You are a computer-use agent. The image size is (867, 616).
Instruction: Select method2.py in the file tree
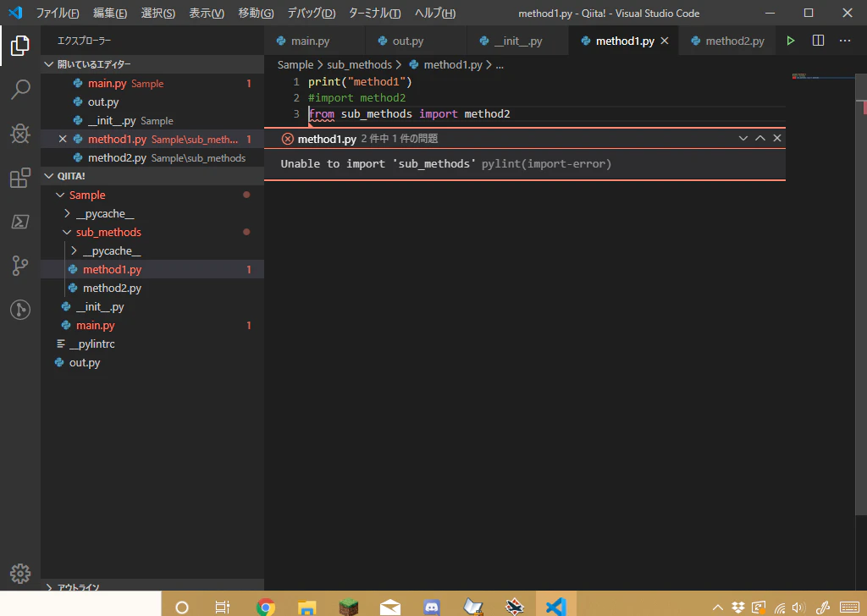point(152,288)
